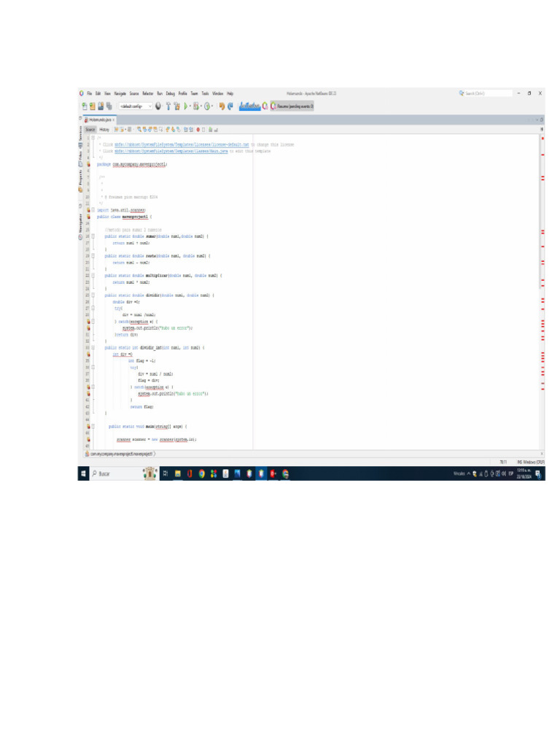Click the New Project toolbar icon
560x747 pixels.
[92, 106]
